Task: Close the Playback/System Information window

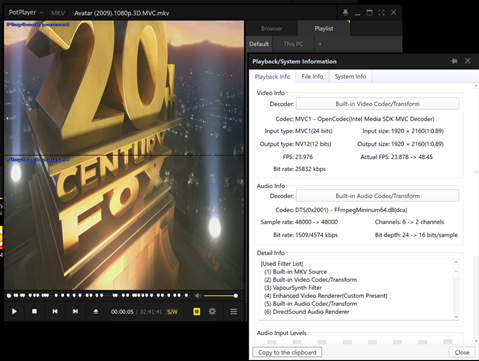Action: coord(468,61)
